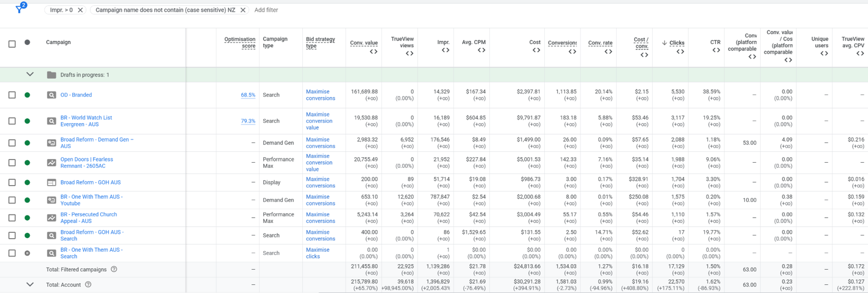Click Demand Gen icon of Broad Reform
The width and height of the screenshot is (868, 293).
click(x=52, y=143)
